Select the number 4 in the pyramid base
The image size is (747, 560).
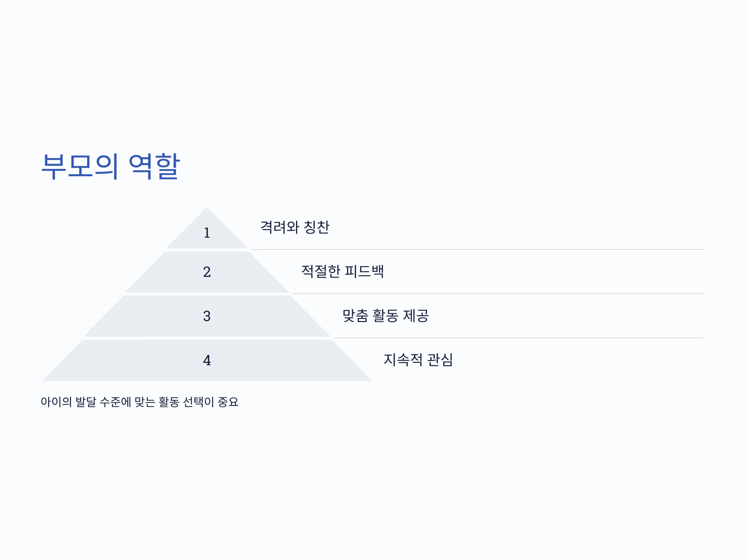point(207,361)
